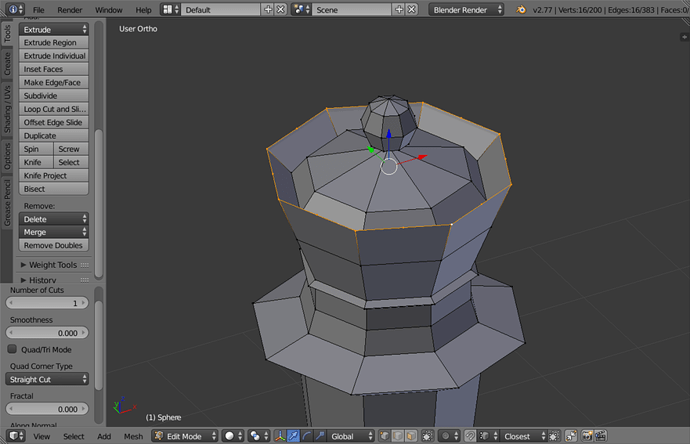690x444 pixels.
Task: Click the Remove Doubles button
Action: pyautogui.click(x=54, y=245)
